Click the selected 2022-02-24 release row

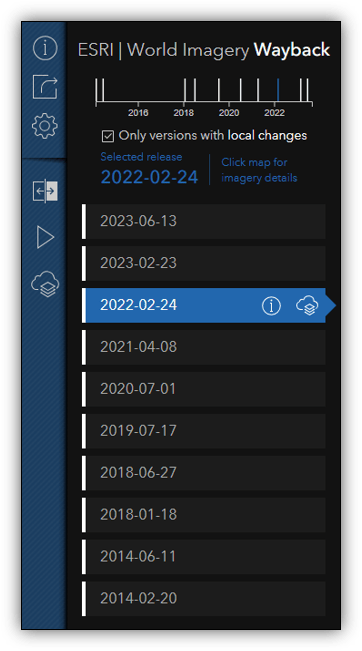[x=204, y=305]
